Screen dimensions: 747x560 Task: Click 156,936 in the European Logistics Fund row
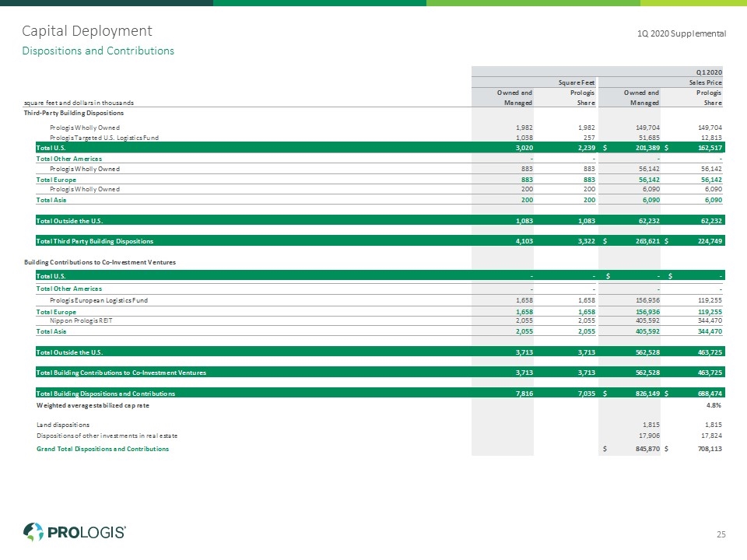[x=648, y=300]
